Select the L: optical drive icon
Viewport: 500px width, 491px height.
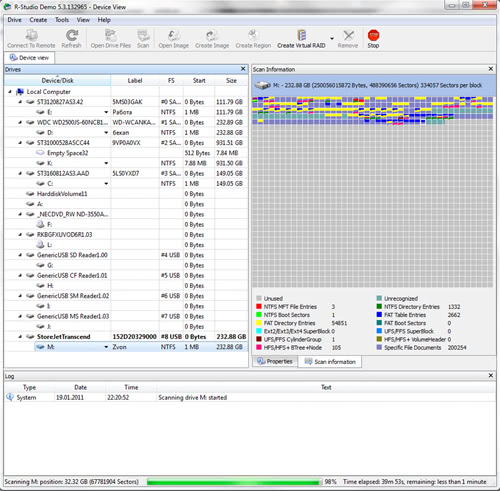coord(40,245)
